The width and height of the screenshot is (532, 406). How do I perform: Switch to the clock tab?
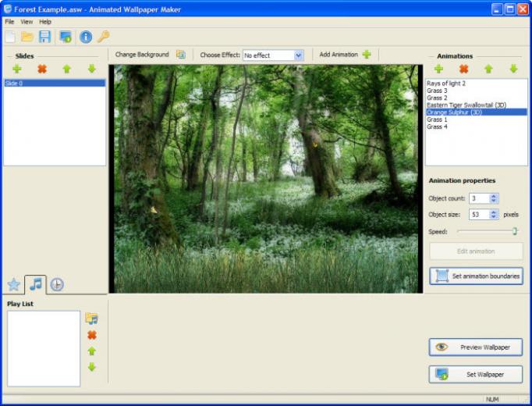(57, 284)
